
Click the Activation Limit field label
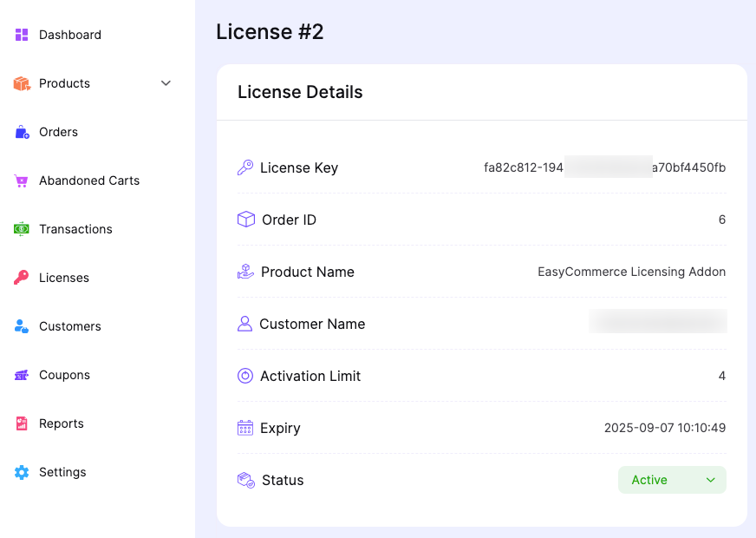point(310,376)
